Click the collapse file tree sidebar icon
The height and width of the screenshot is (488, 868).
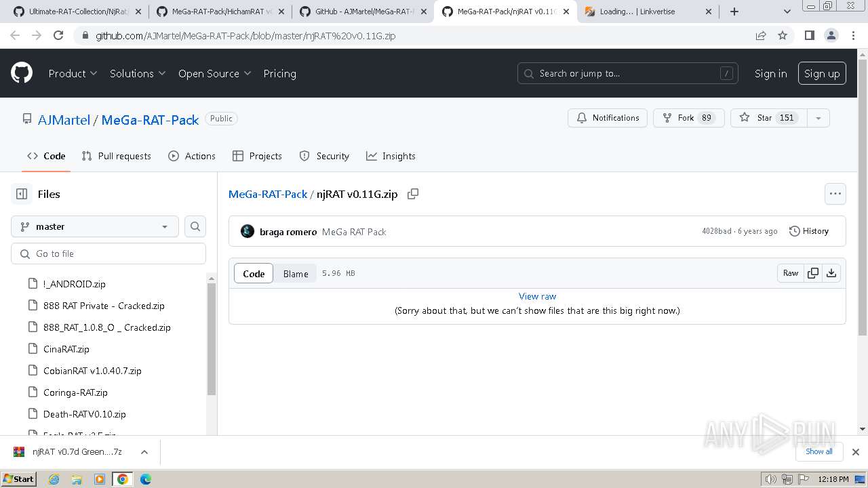[x=22, y=194]
